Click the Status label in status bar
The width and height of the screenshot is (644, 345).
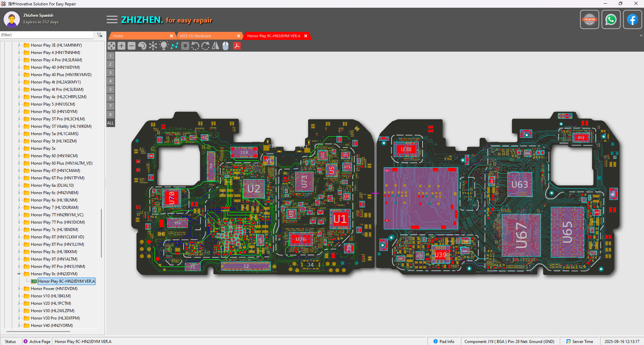(10, 341)
